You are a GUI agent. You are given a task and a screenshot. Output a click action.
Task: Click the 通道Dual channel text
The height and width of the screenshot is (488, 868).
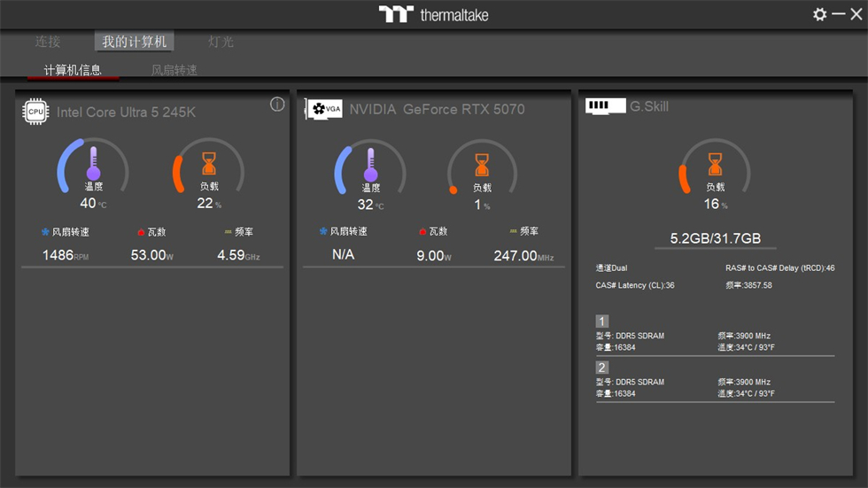point(611,267)
